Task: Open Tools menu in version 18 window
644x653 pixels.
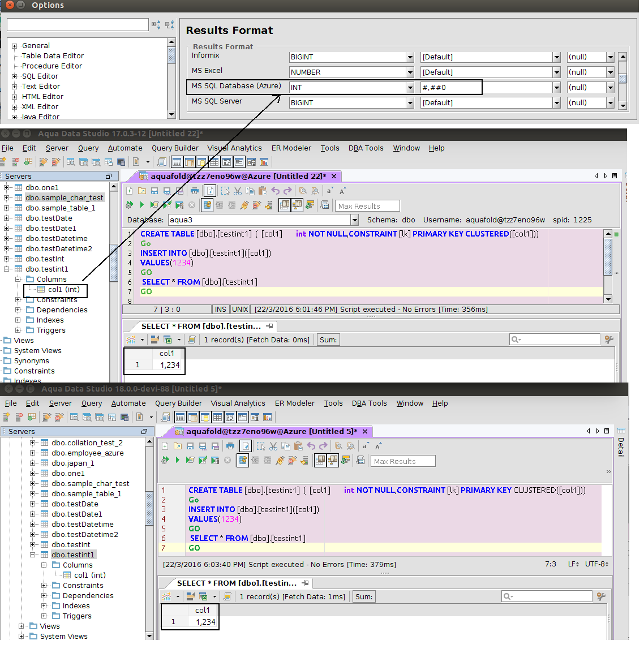Action: (x=333, y=403)
